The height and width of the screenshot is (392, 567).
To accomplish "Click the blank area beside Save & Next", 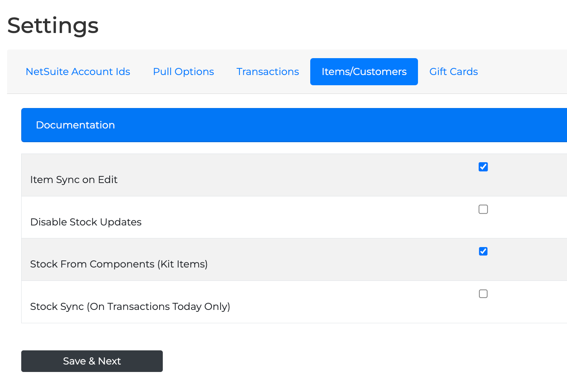I will 315,361.
